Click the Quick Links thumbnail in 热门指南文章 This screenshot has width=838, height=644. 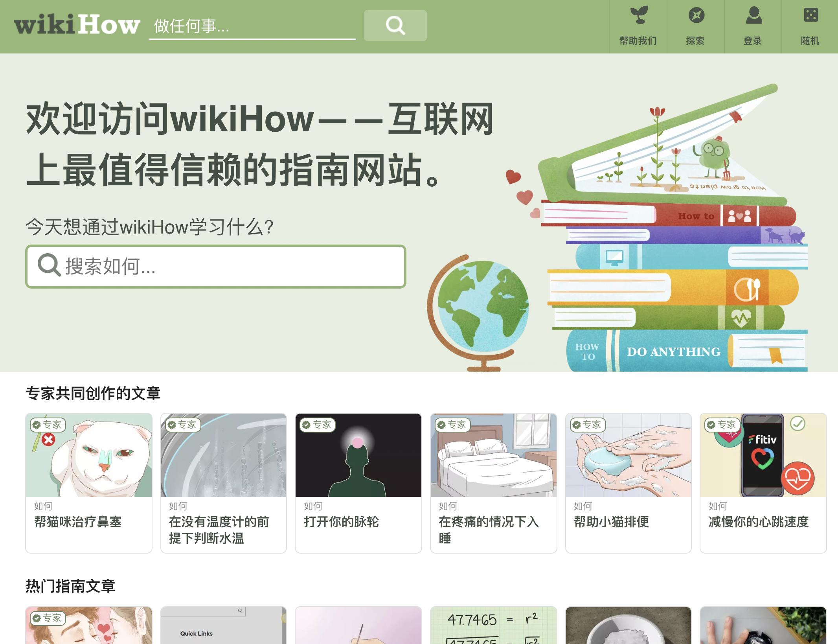224,626
